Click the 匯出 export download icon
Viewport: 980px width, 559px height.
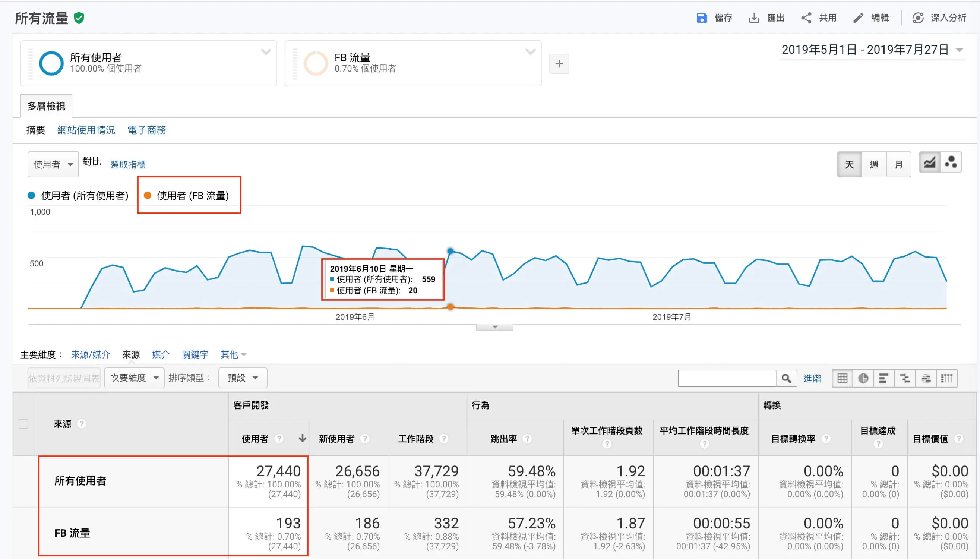(754, 18)
